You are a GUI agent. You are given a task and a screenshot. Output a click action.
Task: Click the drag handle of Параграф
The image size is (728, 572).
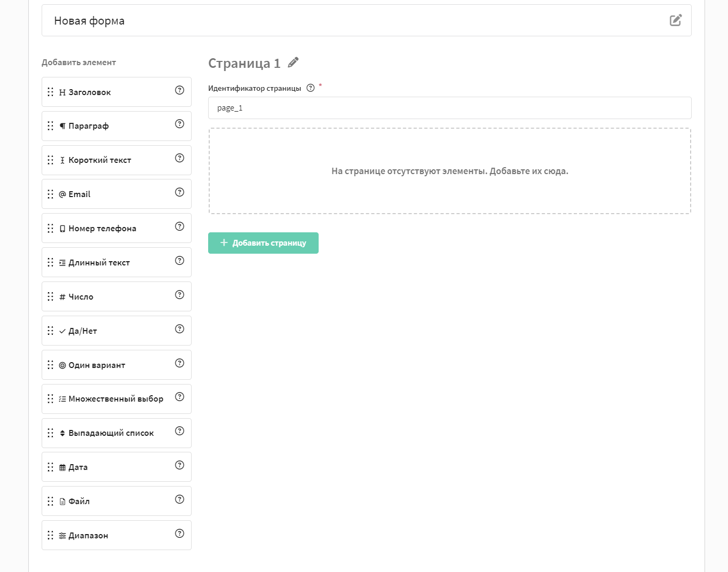[x=51, y=126]
